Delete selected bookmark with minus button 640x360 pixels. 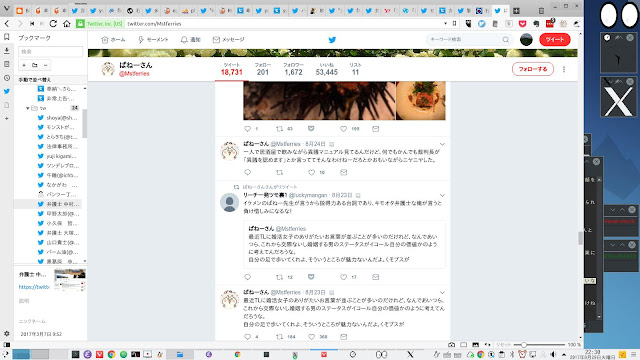[x=45, y=65]
